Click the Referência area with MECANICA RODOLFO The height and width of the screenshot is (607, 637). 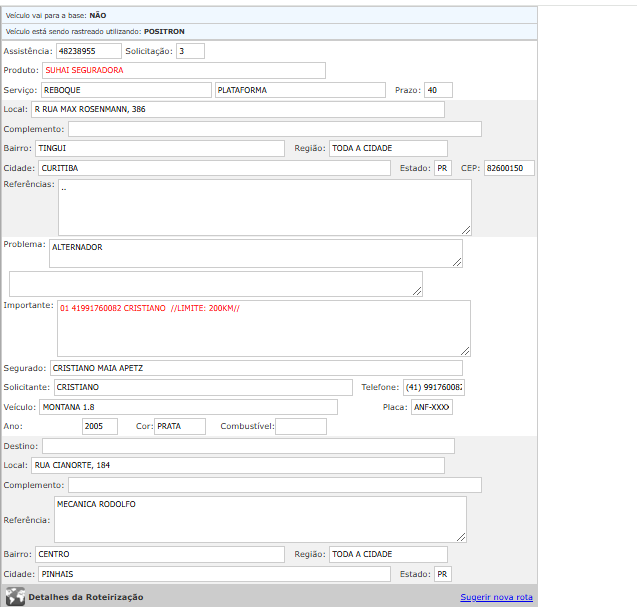point(259,519)
